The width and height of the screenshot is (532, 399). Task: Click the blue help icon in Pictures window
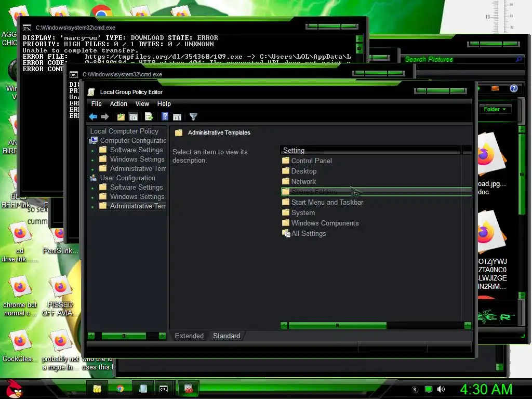click(514, 88)
